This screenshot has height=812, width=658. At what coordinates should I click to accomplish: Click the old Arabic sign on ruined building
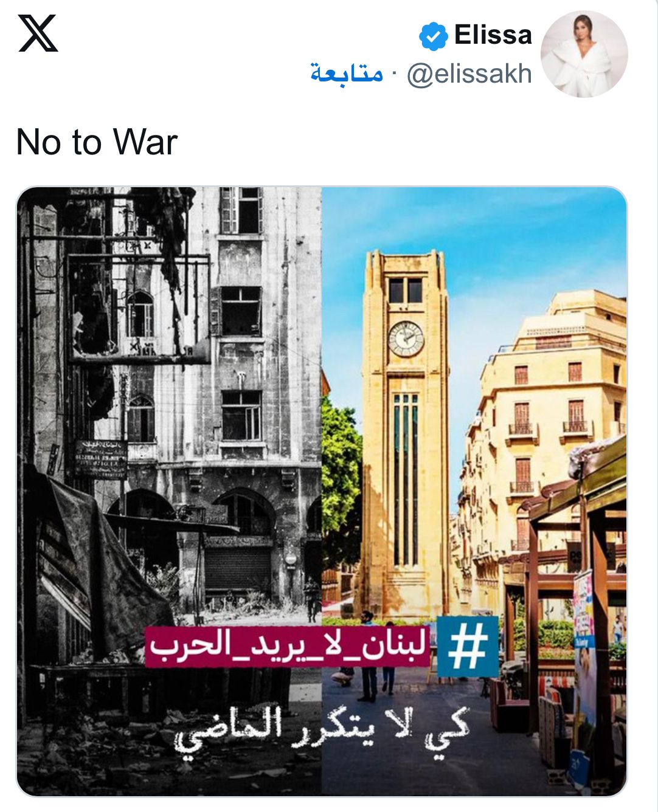click(x=101, y=460)
